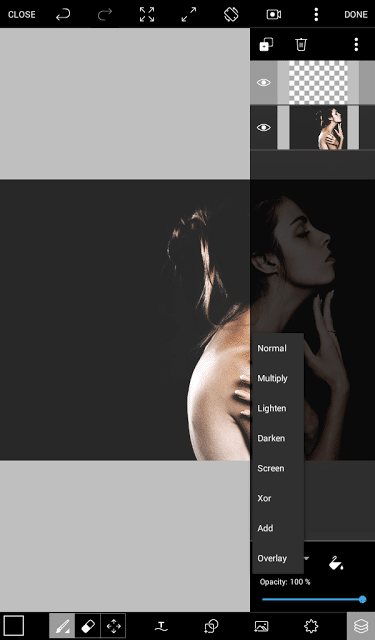Viewport: 375px width, 640px height.
Task: Open the Text tool
Action: click(161, 626)
